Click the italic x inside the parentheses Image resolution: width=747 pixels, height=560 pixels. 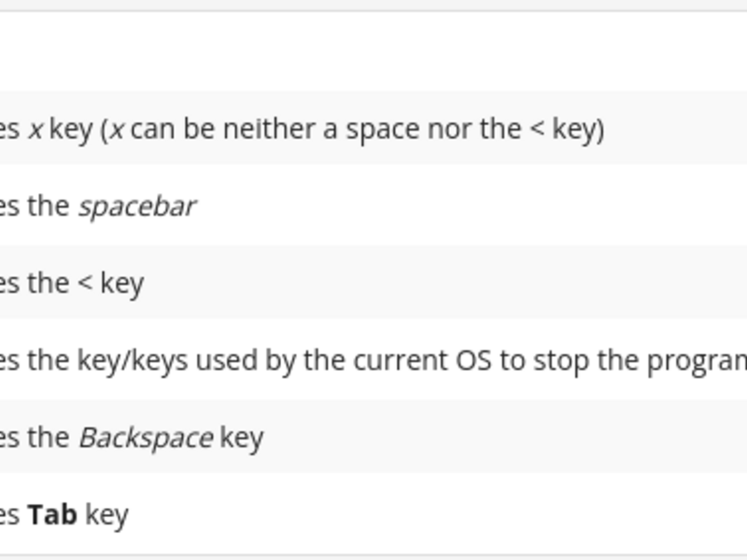(117, 130)
